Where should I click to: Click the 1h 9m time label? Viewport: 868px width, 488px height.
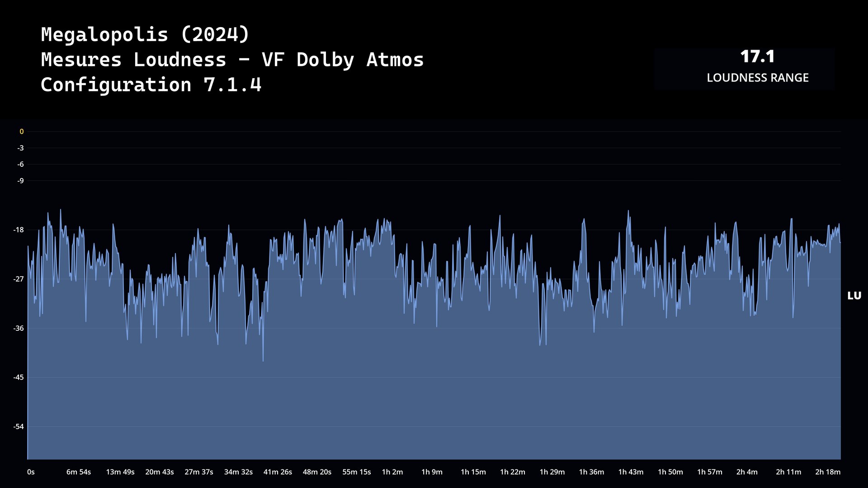pos(432,472)
